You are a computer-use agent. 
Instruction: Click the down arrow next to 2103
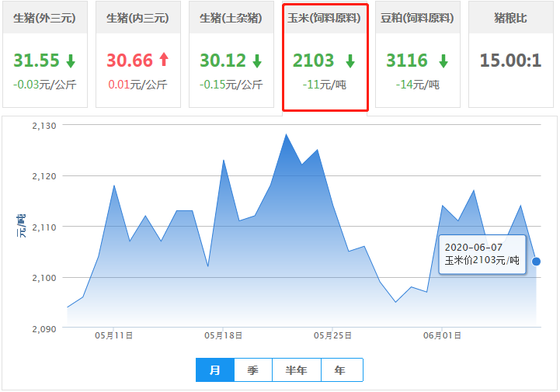(x=350, y=61)
